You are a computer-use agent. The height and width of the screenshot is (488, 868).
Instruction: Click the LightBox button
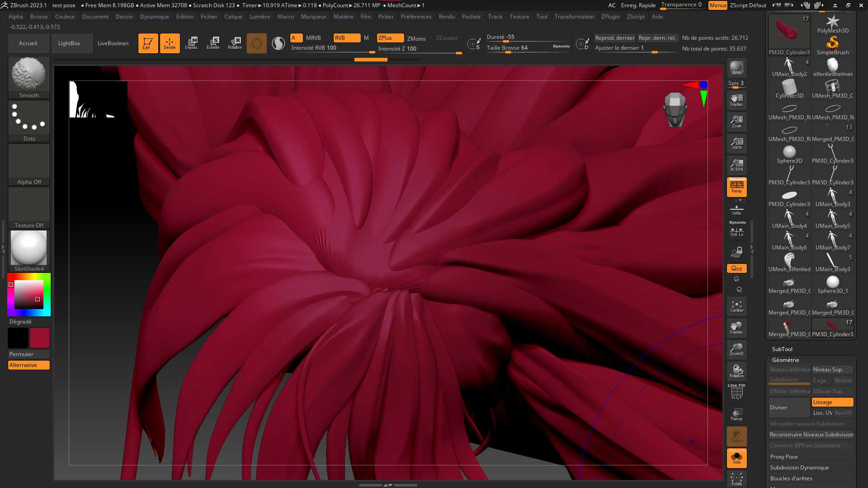coord(69,43)
